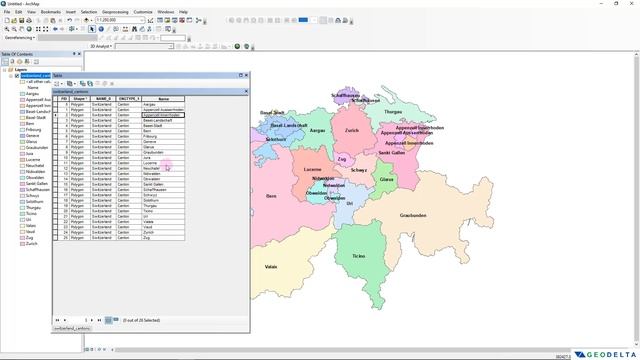This screenshot has width=640, height=360.
Task: Open the Editor toolbar icon
Action: click(x=150, y=20)
